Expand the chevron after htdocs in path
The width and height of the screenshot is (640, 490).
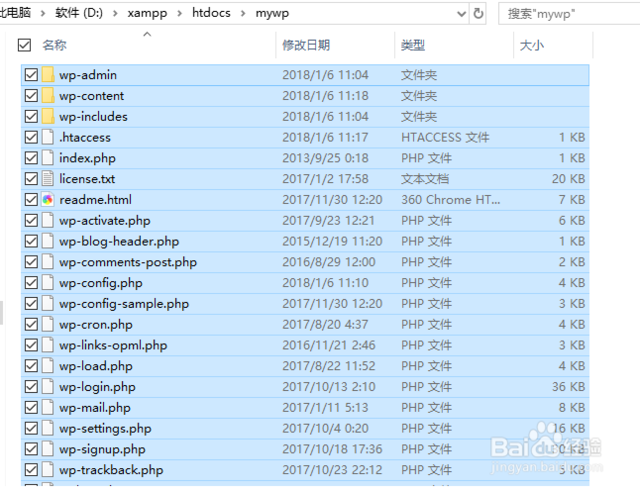click(x=243, y=13)
